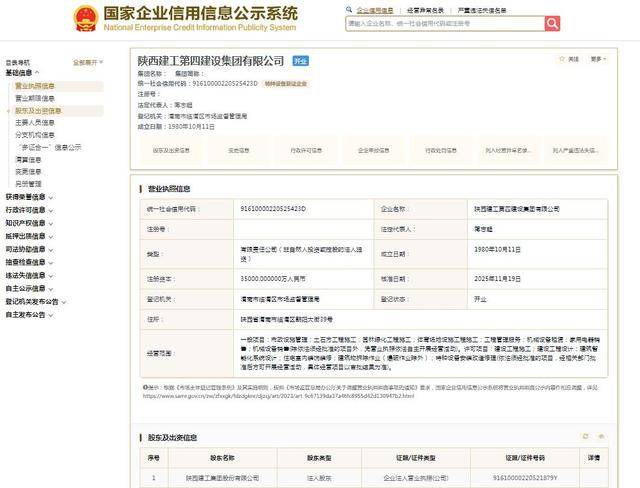Expand 抽查检查信息 section

tap(29, 262)
